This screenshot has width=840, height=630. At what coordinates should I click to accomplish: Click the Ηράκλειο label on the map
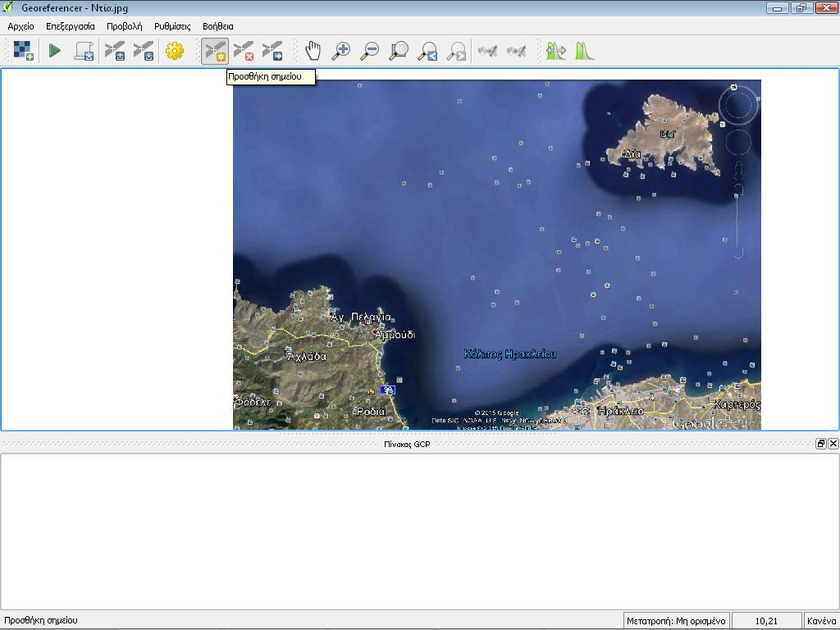[x=621, y=411]
